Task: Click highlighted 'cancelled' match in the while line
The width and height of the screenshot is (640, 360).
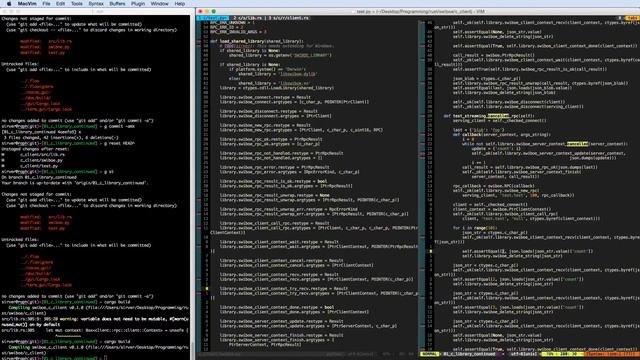Action: point(577,144)
